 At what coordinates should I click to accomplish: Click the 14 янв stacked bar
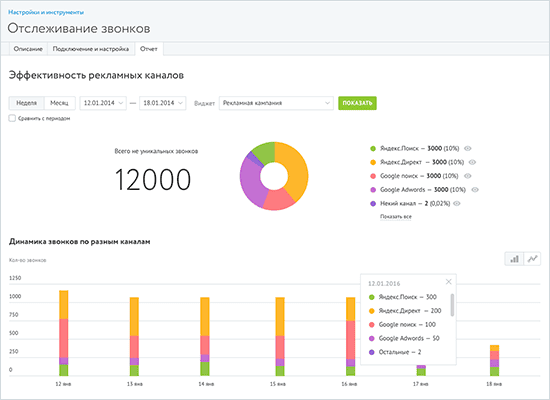[x=205, y=336]
